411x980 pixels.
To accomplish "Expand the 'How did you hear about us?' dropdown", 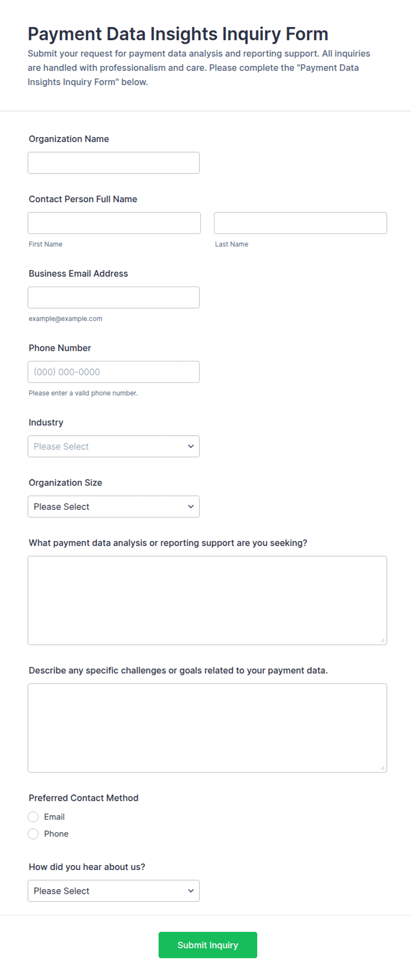I will 114,891.
